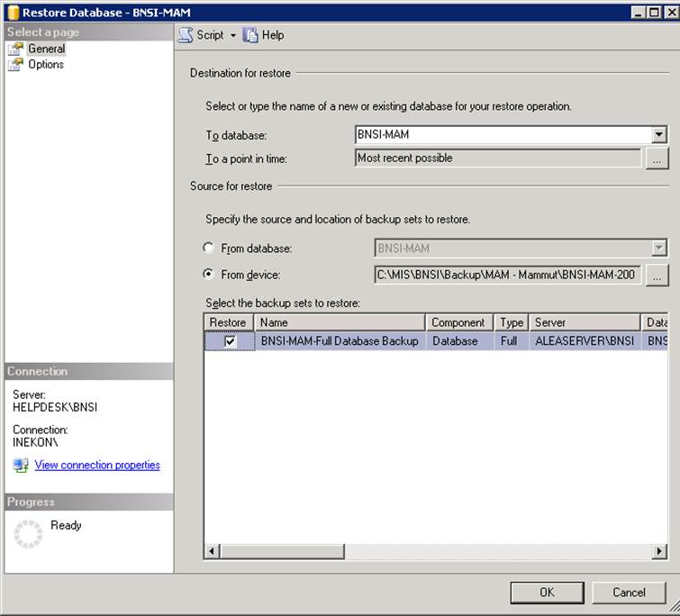Click the Type column header
This screenshot has height=616, width=680.
click(x=512, y=322)
